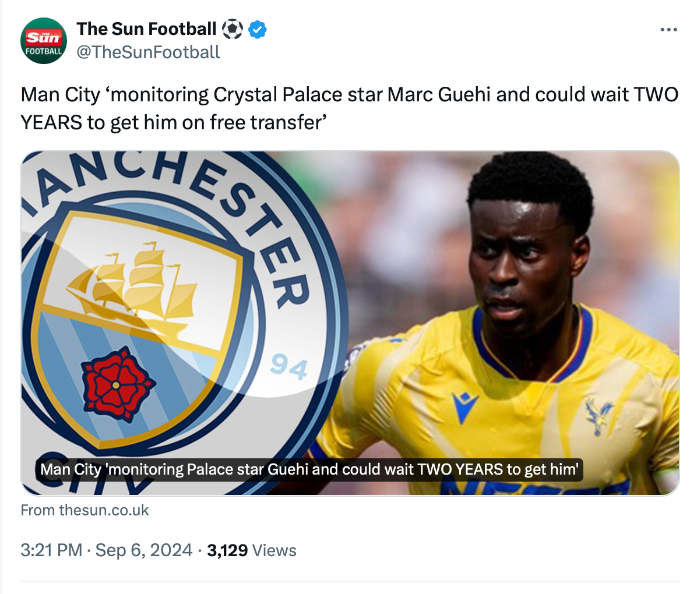Image resolution: width=697 pixels, height=594 pixels.
Task: Click the 3:21 PM timestamp
Action: (53, 550)
